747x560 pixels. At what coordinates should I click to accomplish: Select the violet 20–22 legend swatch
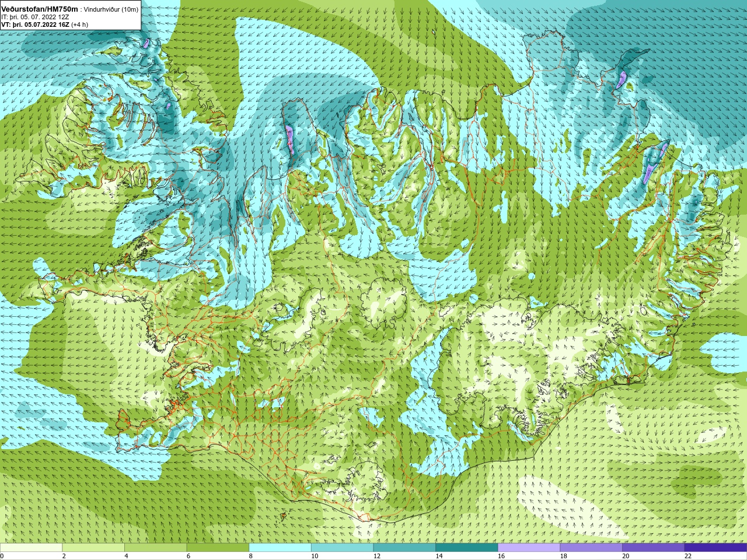[653, 548]
